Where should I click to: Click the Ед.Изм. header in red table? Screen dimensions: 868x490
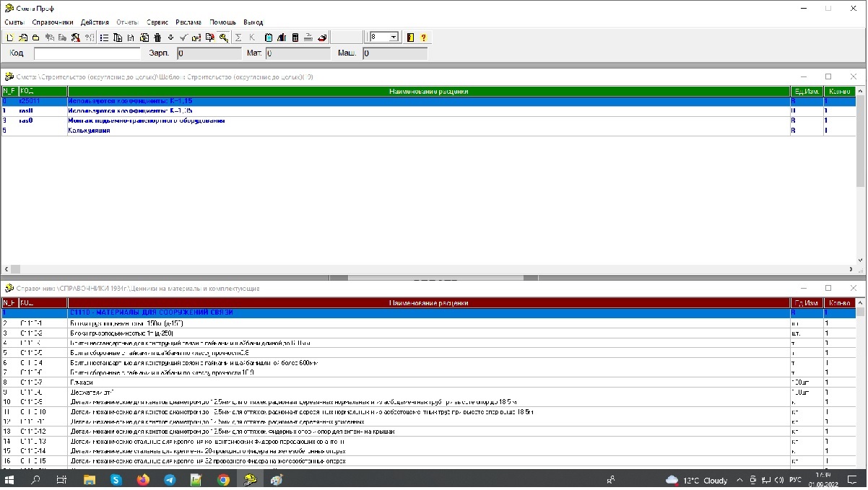coord(806,303)
